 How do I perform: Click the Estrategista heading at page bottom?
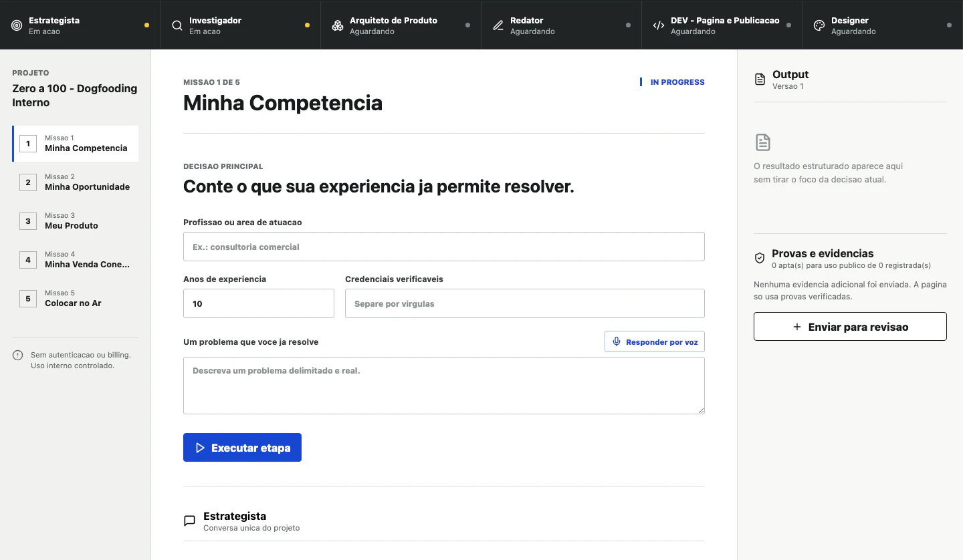235,516
